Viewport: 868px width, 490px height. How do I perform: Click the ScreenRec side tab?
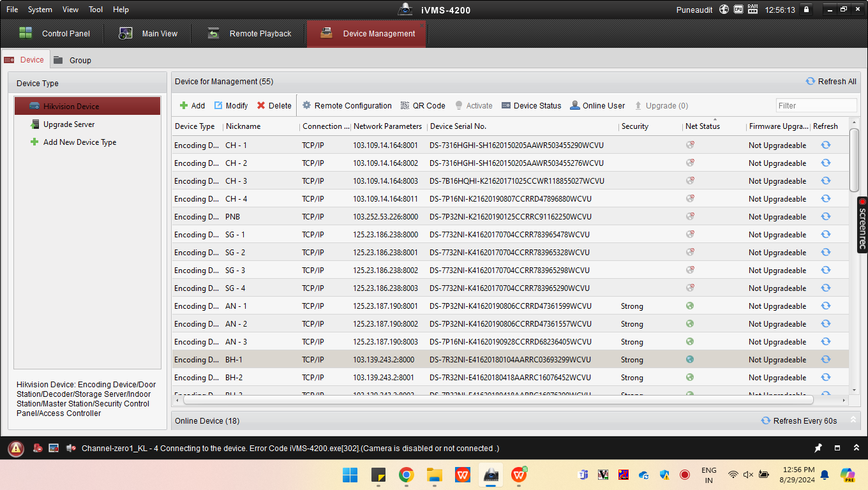click(862, 225)
